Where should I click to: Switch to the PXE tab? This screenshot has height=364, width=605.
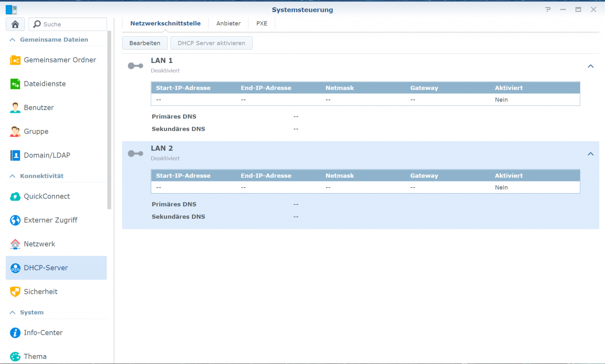pyautogui.click(x=262, y=23)
